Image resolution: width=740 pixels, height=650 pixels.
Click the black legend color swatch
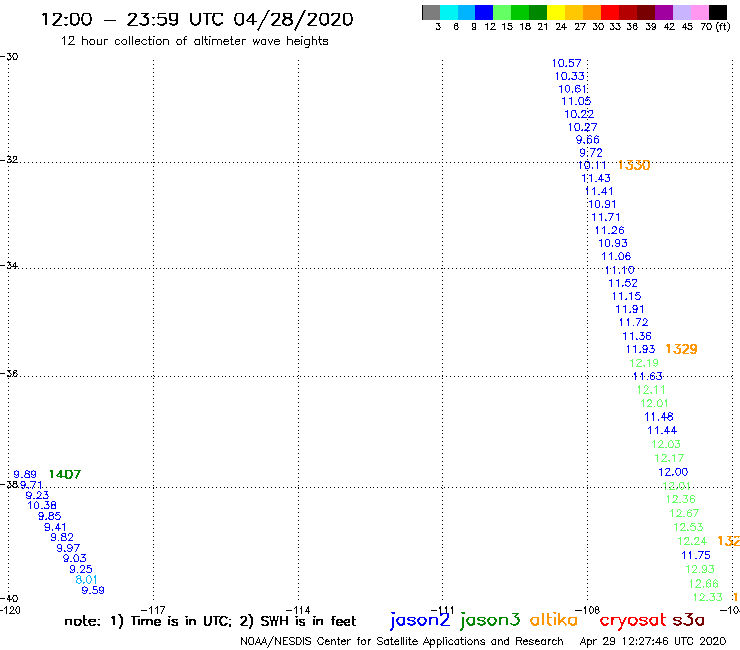718,12
